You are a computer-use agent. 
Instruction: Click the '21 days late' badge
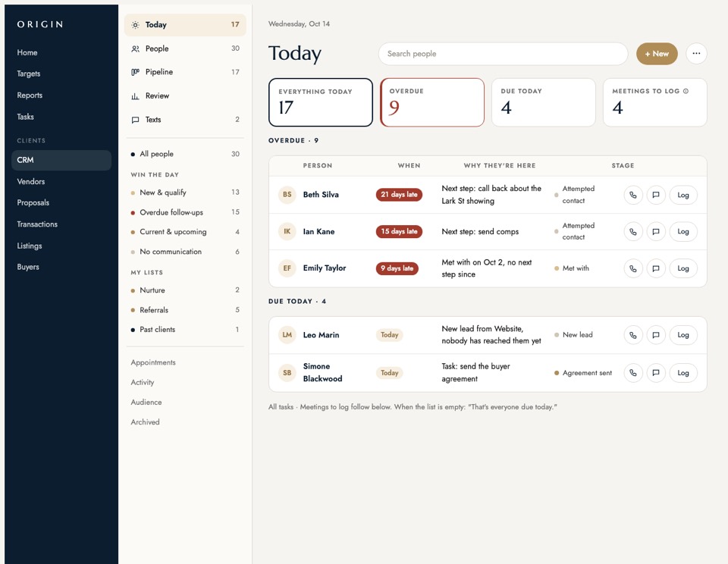[x=400, y=195]
